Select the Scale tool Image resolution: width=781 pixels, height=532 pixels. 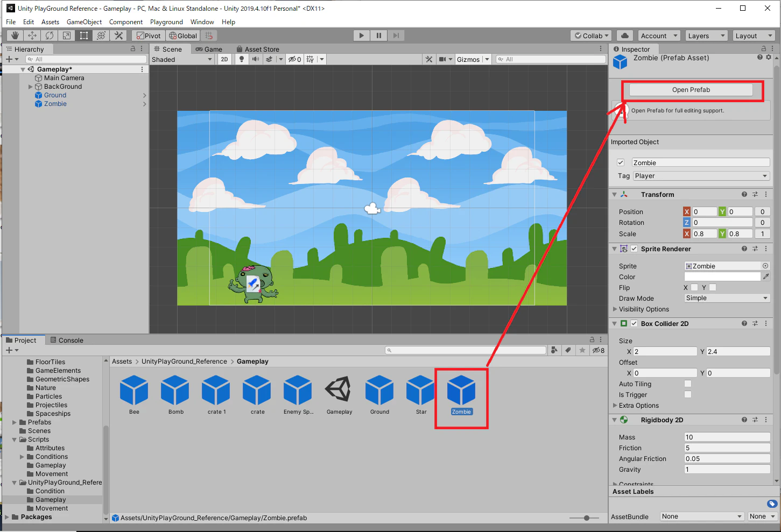point(67,36)
